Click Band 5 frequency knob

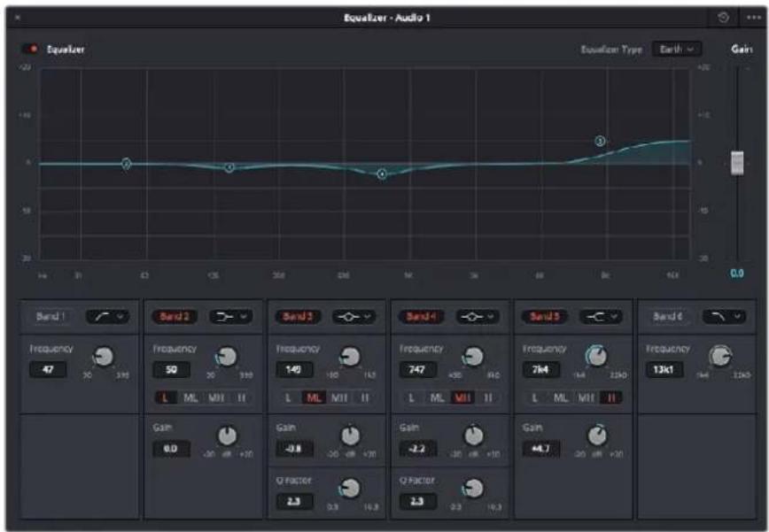click(596, 356)
